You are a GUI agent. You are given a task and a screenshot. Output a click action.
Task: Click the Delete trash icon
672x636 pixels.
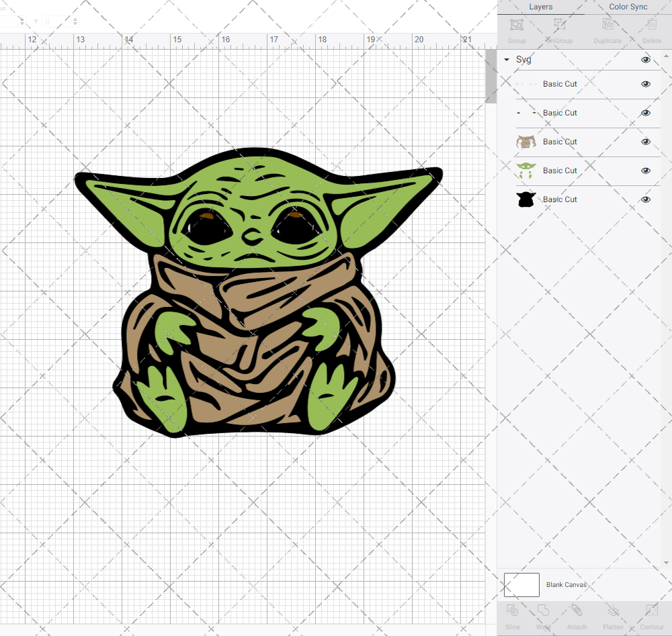651,24
